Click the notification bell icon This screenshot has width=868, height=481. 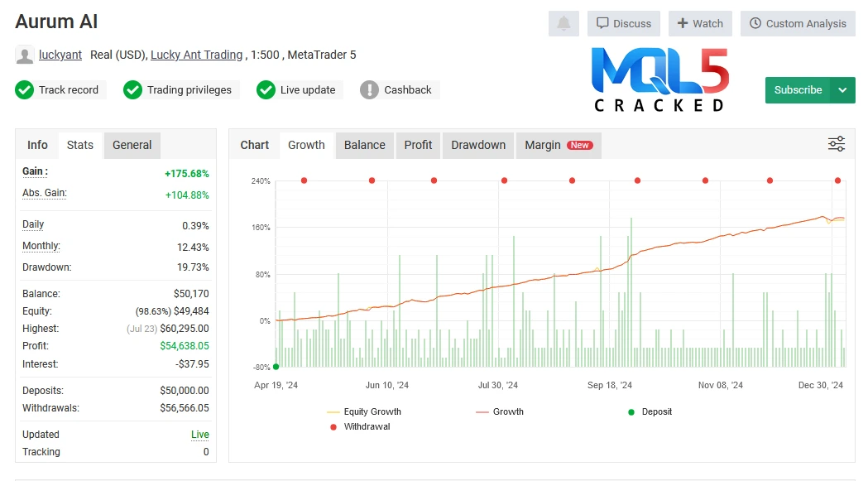pos(563,23)
